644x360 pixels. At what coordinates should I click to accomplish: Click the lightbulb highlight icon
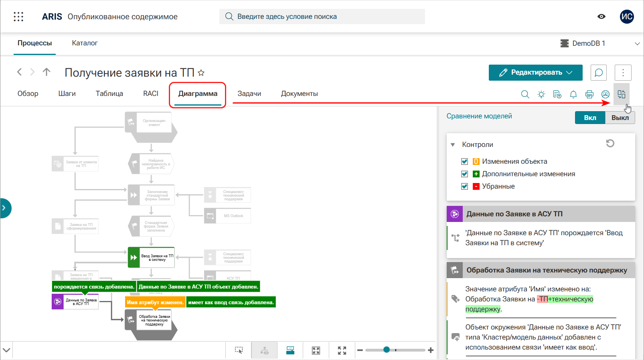pyautogui.click(x=541, y=94)
